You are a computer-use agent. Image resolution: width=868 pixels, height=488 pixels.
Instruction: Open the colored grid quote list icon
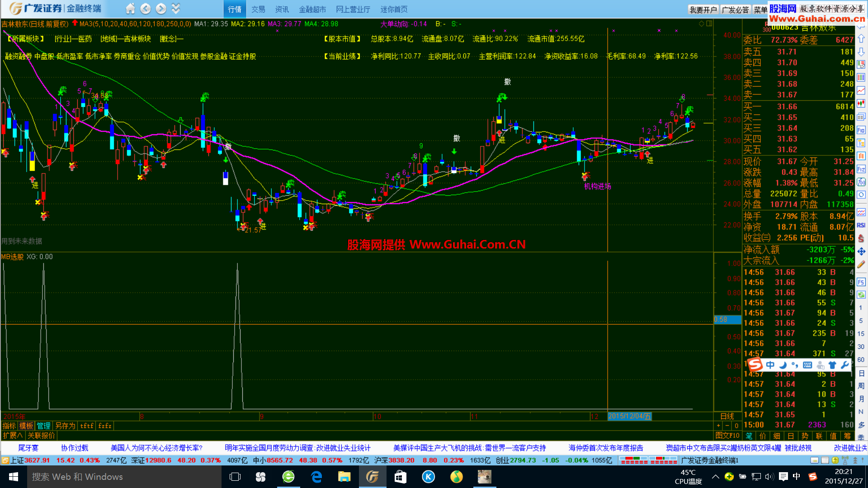(x=861, y=78)
